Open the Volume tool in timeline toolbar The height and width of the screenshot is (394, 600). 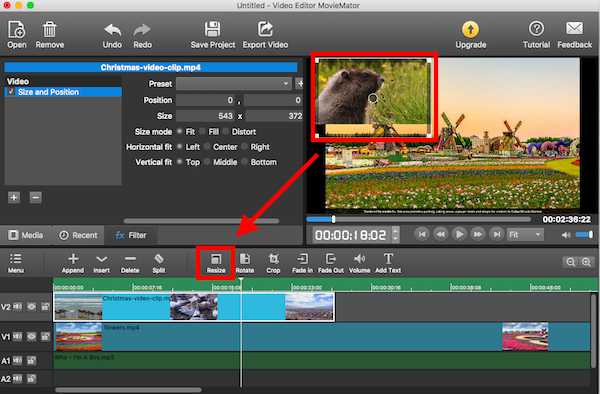click(359, 263)
